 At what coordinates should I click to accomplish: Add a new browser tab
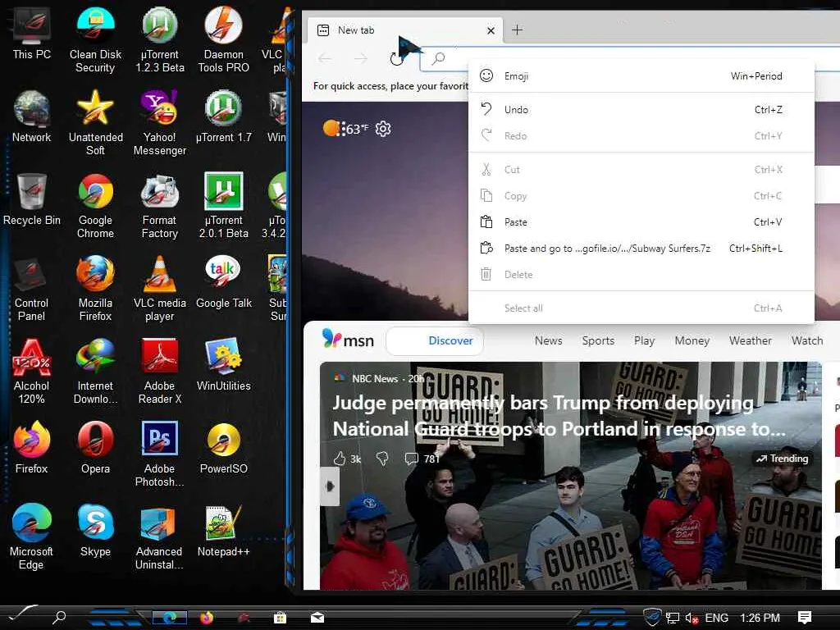point(517,30)
